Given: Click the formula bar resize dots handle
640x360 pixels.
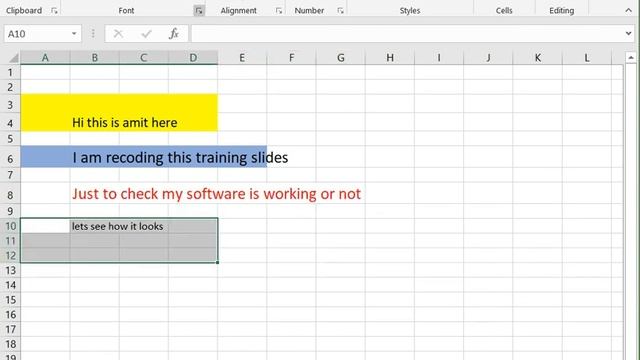Looking at the screenshot, I should tap(93, 33).
